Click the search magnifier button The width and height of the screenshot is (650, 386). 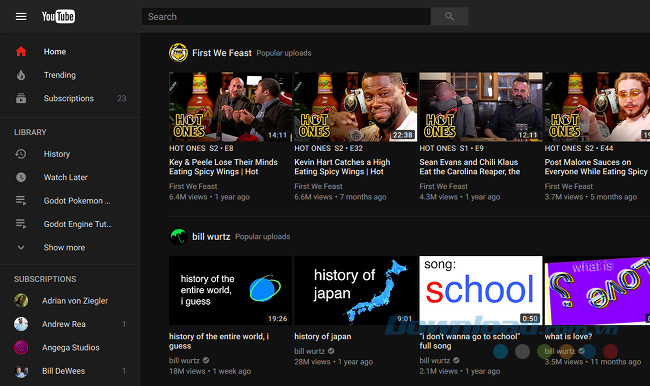[449, 17]
